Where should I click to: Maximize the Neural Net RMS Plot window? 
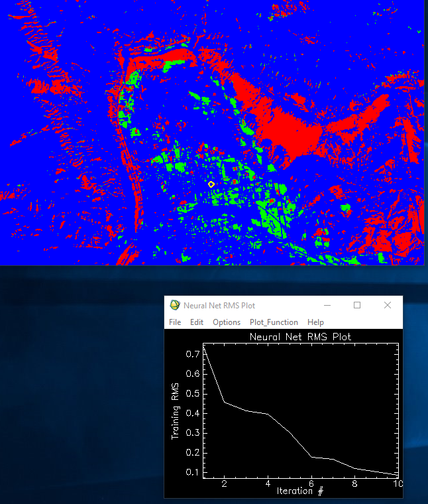click(357, 305)
